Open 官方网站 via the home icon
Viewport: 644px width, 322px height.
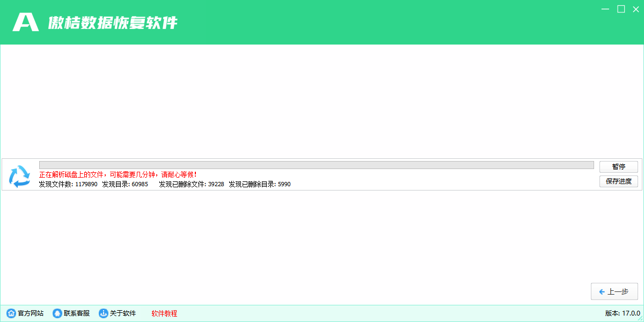coord(11,313)
